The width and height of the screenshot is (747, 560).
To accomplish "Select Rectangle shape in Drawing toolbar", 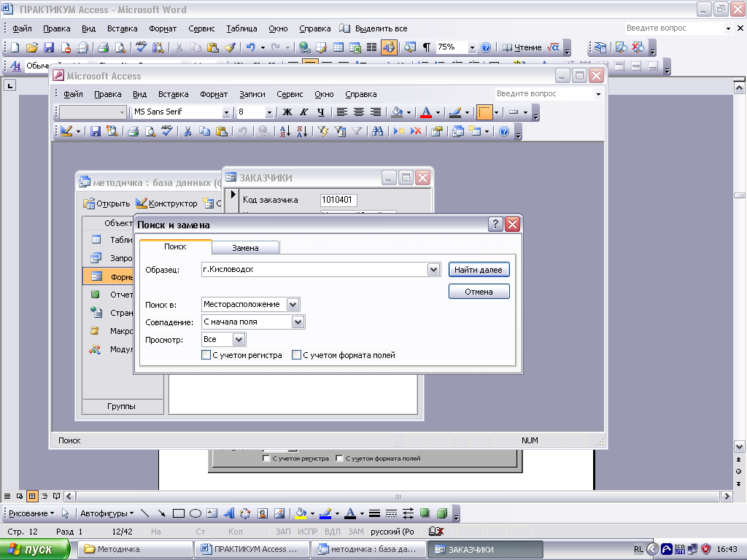I will 179,513.
